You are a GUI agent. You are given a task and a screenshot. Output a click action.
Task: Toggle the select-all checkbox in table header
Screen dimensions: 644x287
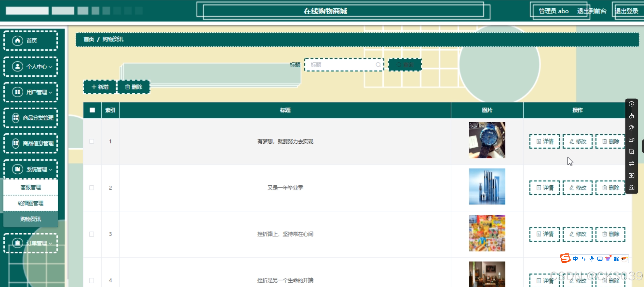click(92, 110)
